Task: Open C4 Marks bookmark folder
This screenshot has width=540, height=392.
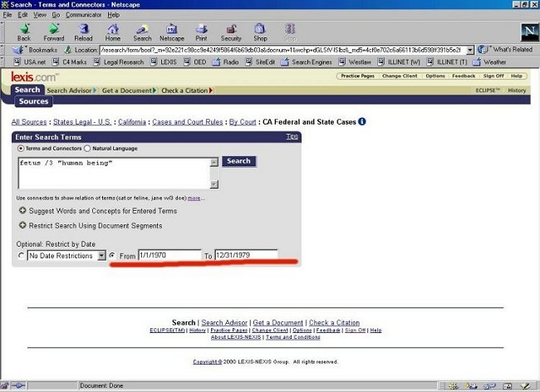Action: tap(69, 62)
